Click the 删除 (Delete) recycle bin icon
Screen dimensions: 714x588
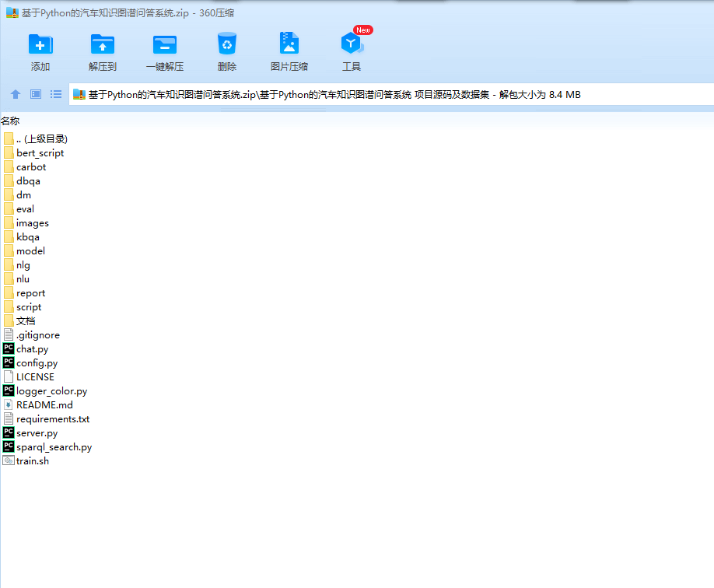coord(227,44)
